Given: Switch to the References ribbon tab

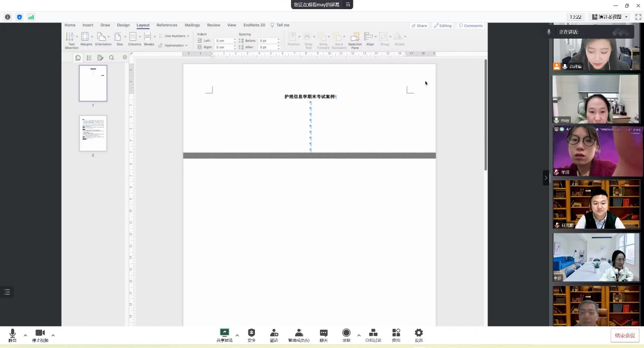Looking at the screenshot, I should pos(167,25).
